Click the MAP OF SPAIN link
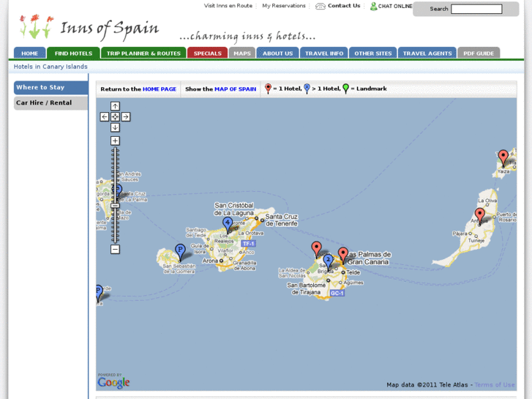532x399 pixels. point(235,89)
